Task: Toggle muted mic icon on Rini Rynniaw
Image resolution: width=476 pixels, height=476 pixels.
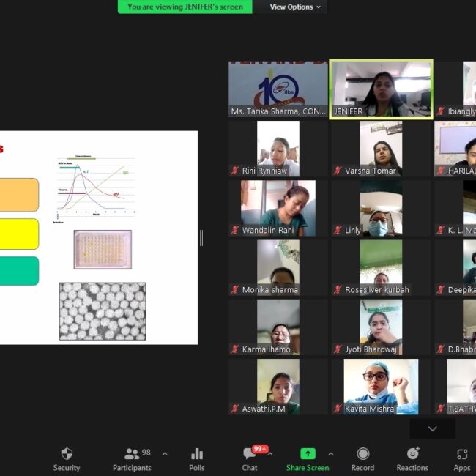Action: tap(235, 171)
